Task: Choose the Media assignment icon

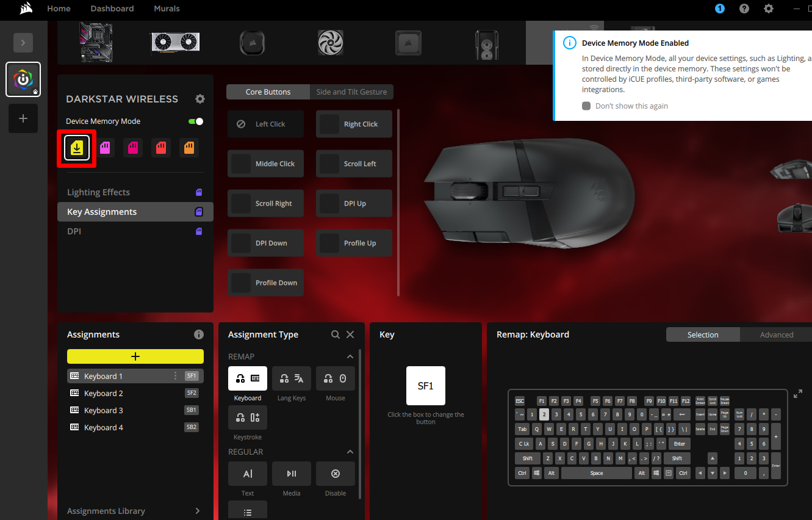Action: (291, 473)
